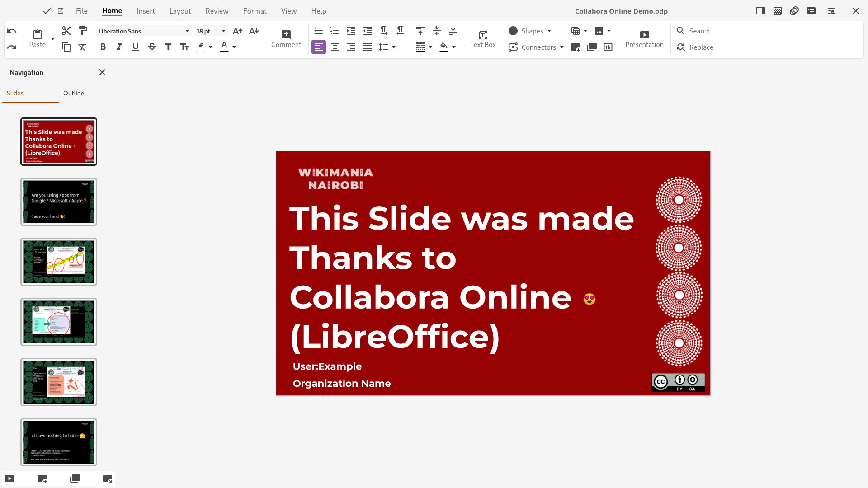Expand line spacing dropdown
Viewport: 868px width, 488px height.
coord(394,47)
